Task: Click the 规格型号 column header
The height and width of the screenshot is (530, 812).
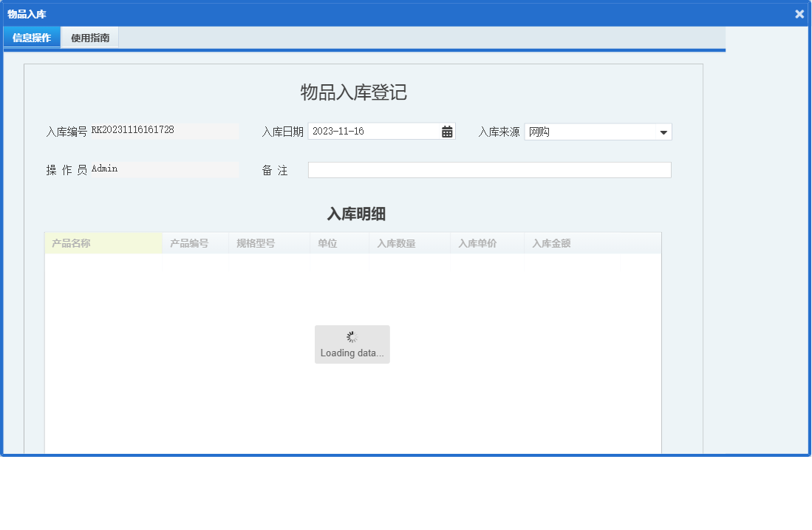Action: pos(268,242)
